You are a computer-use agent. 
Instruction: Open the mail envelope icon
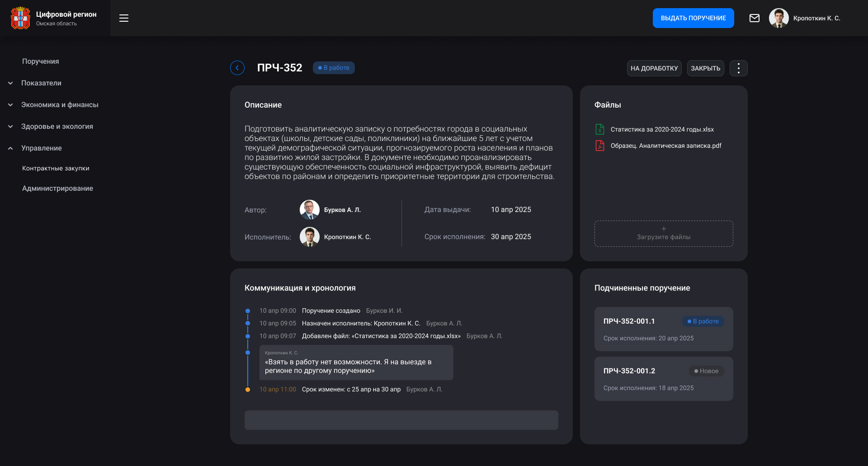tap(755, 18)
